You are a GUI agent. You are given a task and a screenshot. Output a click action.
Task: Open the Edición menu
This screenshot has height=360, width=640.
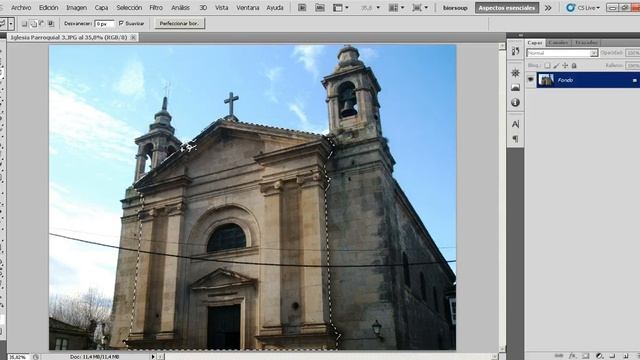(49, 7)
